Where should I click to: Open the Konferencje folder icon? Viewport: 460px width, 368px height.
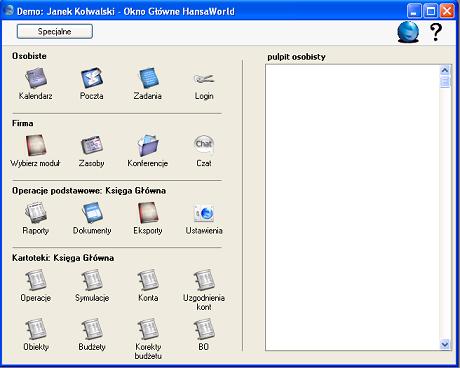(148, 145)
